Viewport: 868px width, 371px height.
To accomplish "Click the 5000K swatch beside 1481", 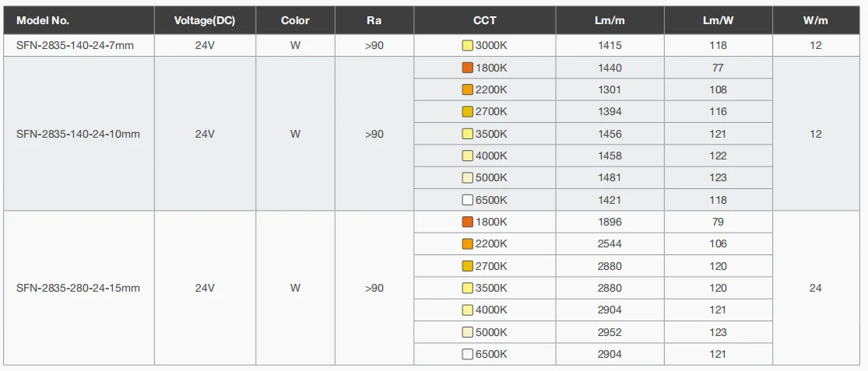I will tap(468, 177).
